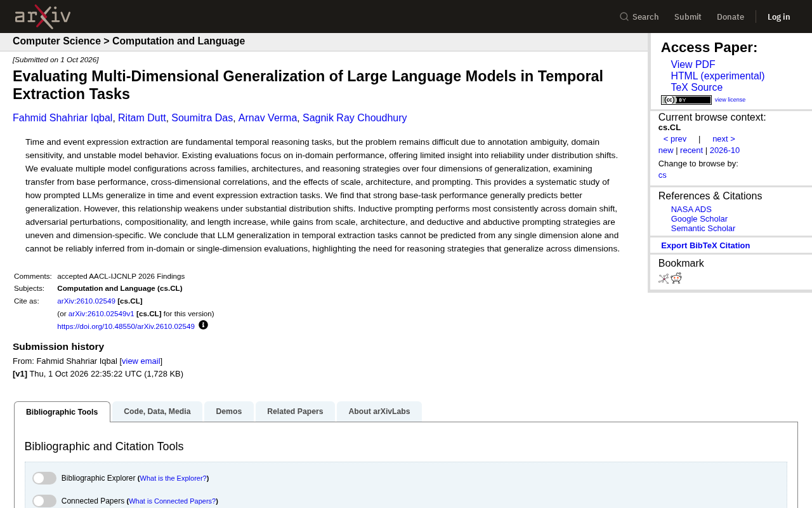The image size is (812, 508).
Task: Open the Related Papers tab
Action: (x=295, y=411)
